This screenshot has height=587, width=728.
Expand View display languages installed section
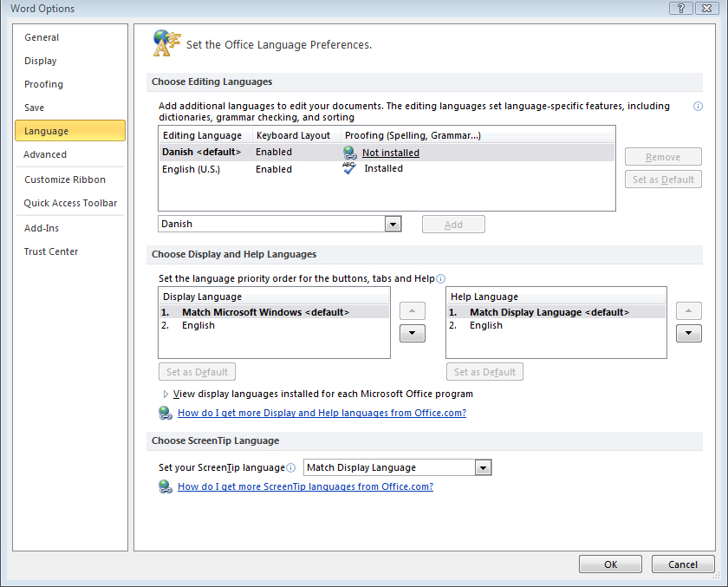pos(166,394)
